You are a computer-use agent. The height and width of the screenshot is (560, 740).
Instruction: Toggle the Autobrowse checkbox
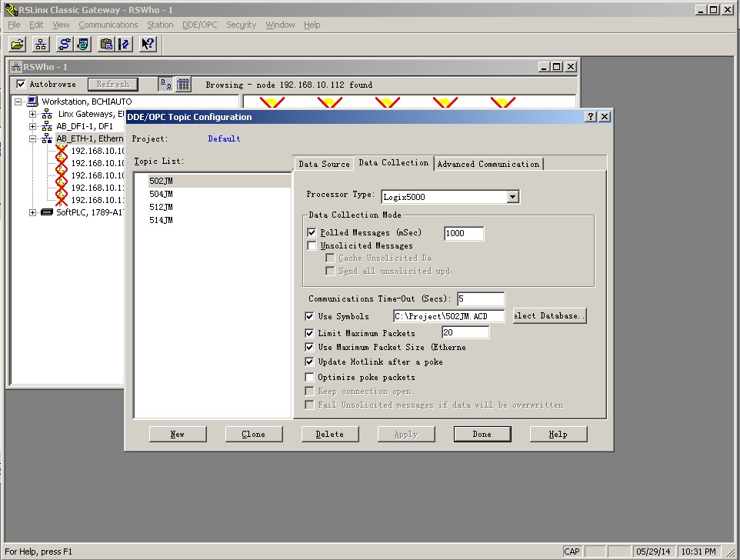point(21,84)
